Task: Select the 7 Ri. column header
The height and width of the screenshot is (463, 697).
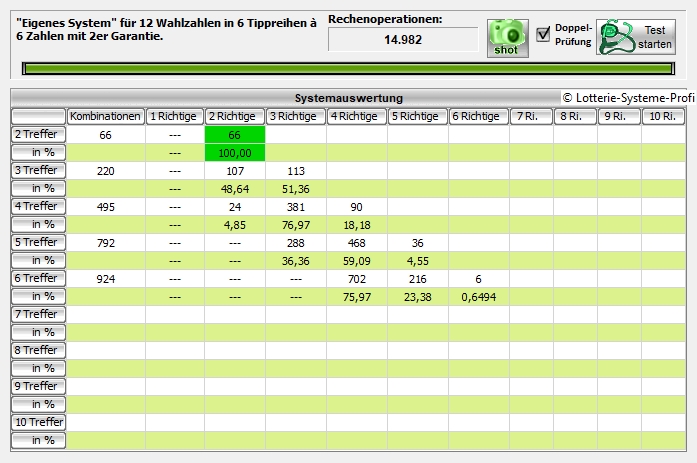Action: pos(531,116)
